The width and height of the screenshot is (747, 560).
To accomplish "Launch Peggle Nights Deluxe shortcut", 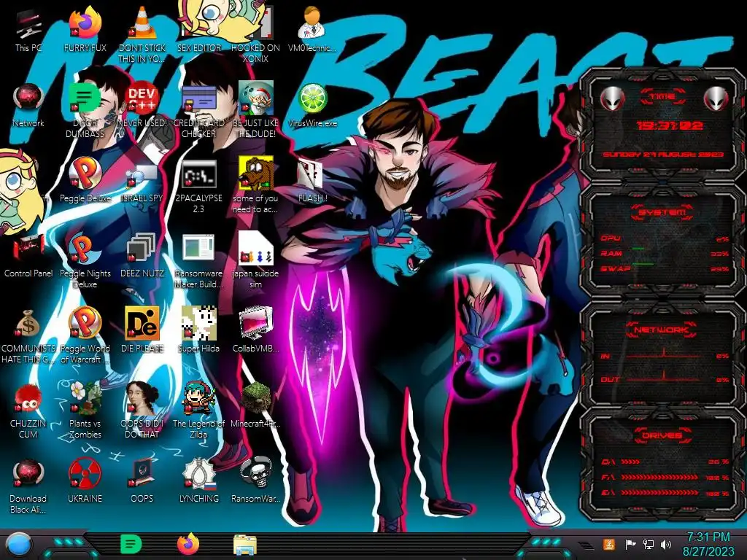I will pos(85,249).
